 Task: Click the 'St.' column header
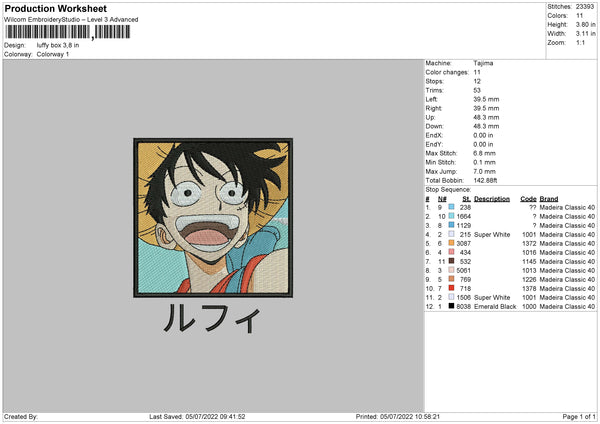coord(466,199)
